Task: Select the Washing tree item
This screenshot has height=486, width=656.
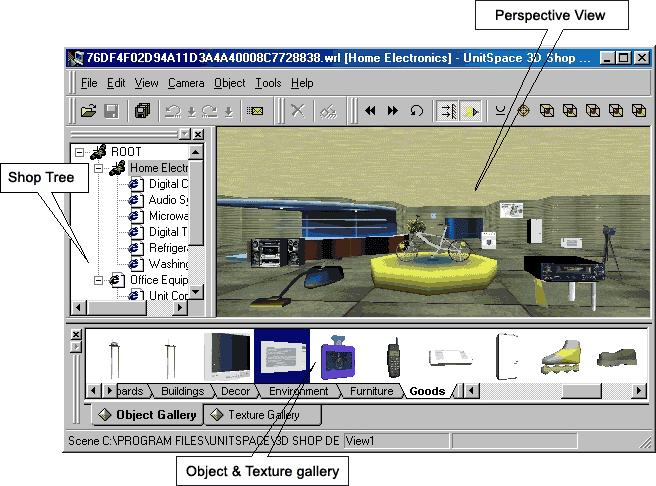Action: point(168,264)
